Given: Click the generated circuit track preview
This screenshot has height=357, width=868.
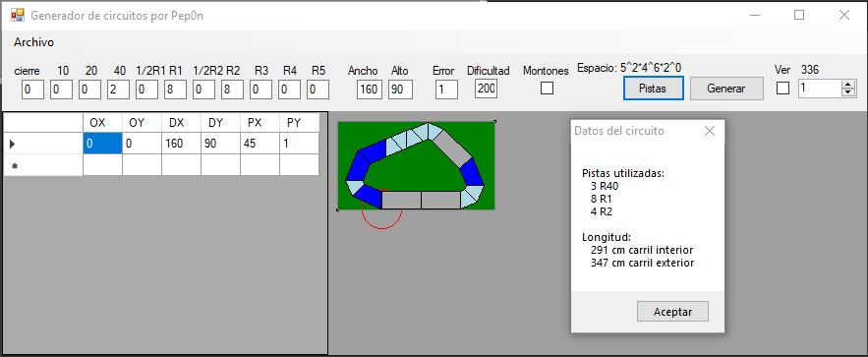Looking at the screenshot, I should 416,165.
